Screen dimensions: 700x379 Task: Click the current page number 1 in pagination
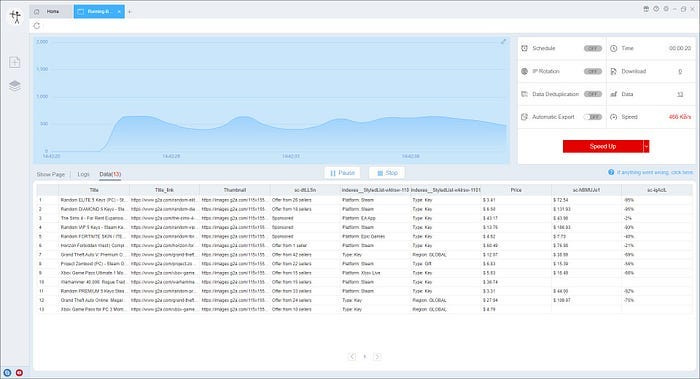tap(365, 356)
